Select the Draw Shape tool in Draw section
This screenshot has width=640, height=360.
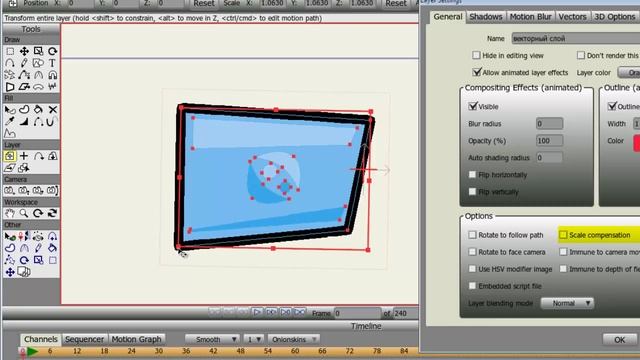(x=38, y=63)
